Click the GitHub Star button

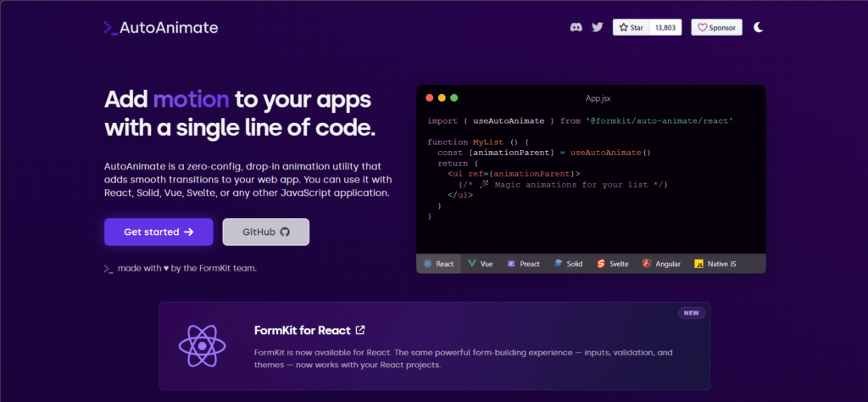(x=631, y=27)
